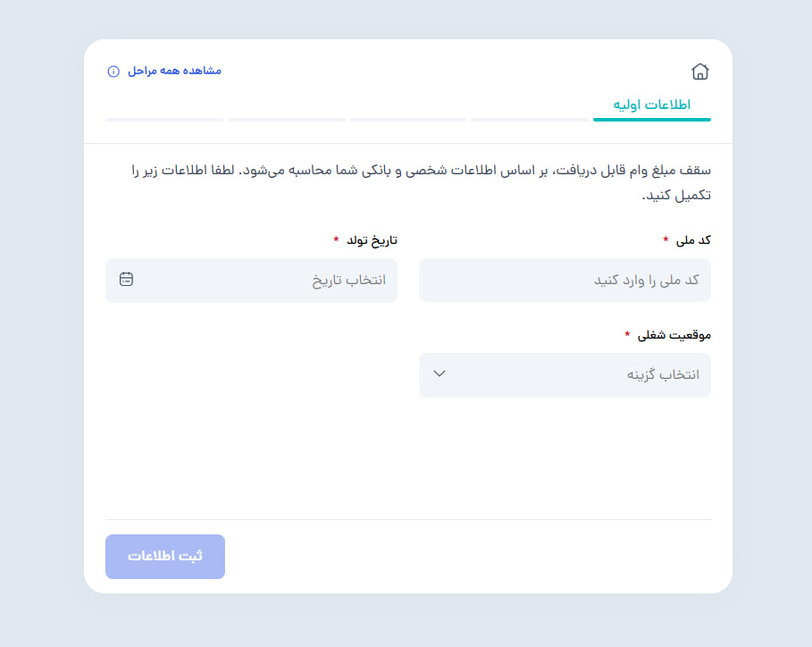The height and width of the screenshot is (647, 812).
Task: Click the red asterisk next to تاریخ تولد
Action: pyautogui.click(x=336, y=240)
